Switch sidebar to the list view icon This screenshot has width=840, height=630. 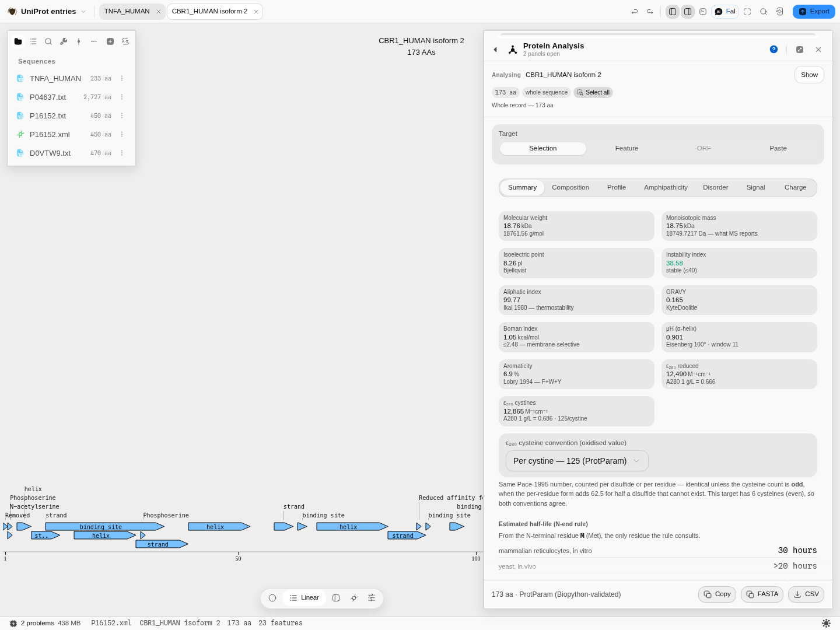(x=33, y=41)
